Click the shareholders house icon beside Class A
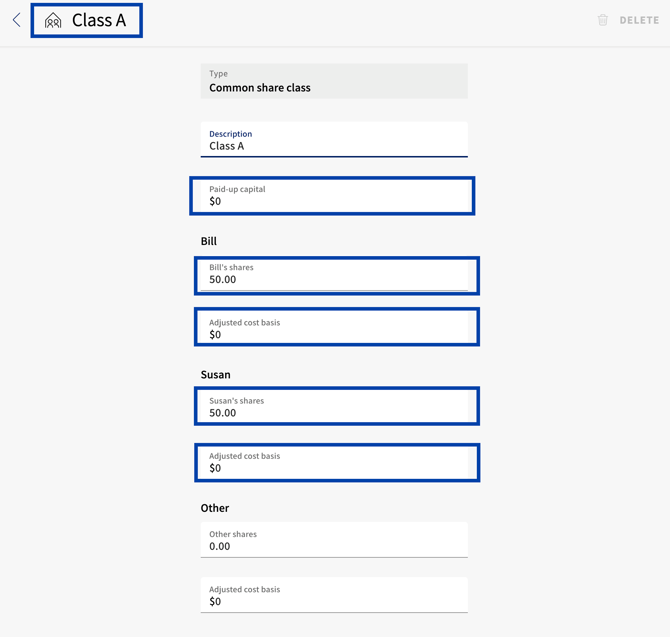 (x=53, y=21)
